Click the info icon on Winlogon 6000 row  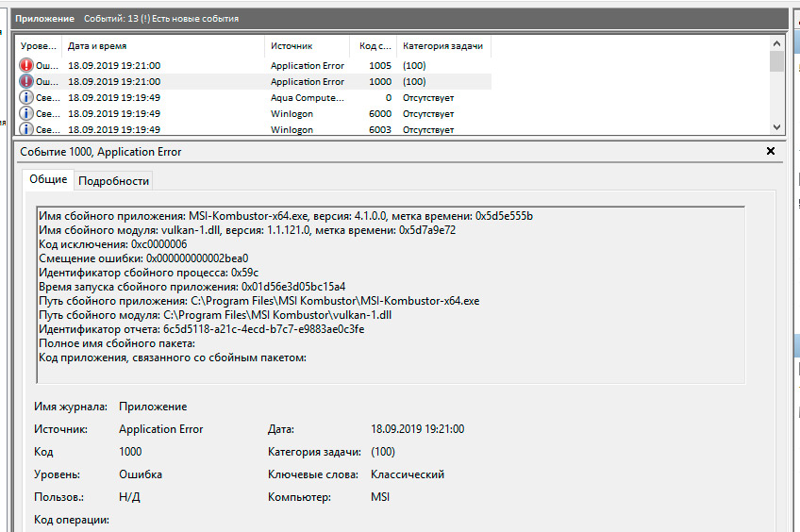(x=26, y=114)
